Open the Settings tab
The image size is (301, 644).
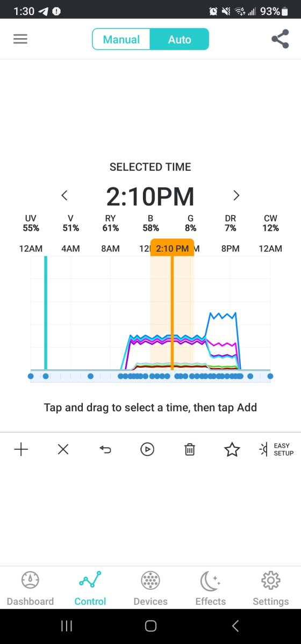coord(271,588)
